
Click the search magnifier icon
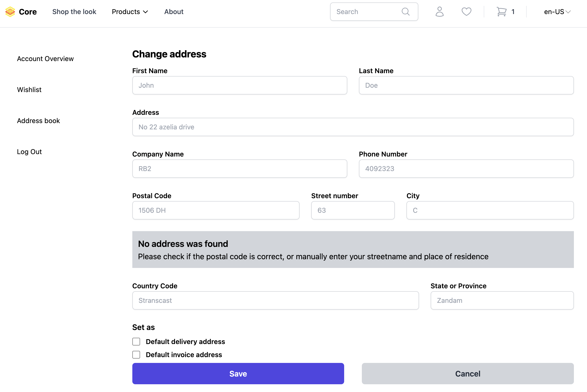tap(405, 11)
